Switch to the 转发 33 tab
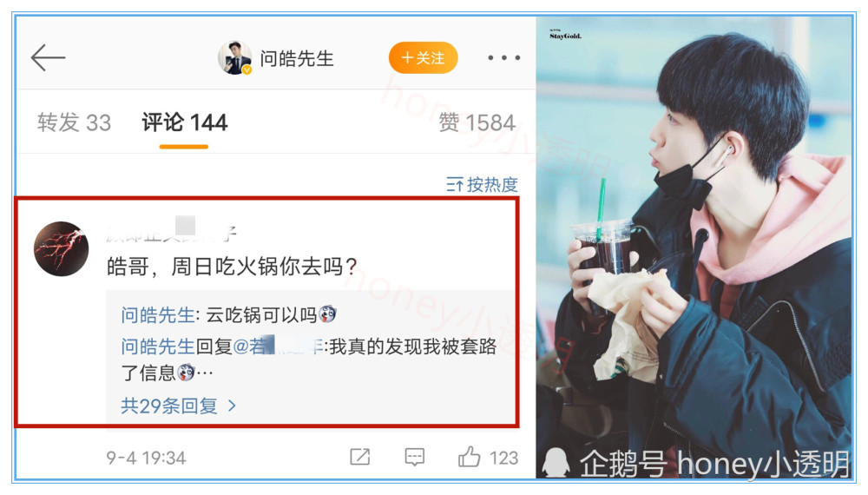The height and width of the screenshot is (495, 868). click(x=74, y=122)
